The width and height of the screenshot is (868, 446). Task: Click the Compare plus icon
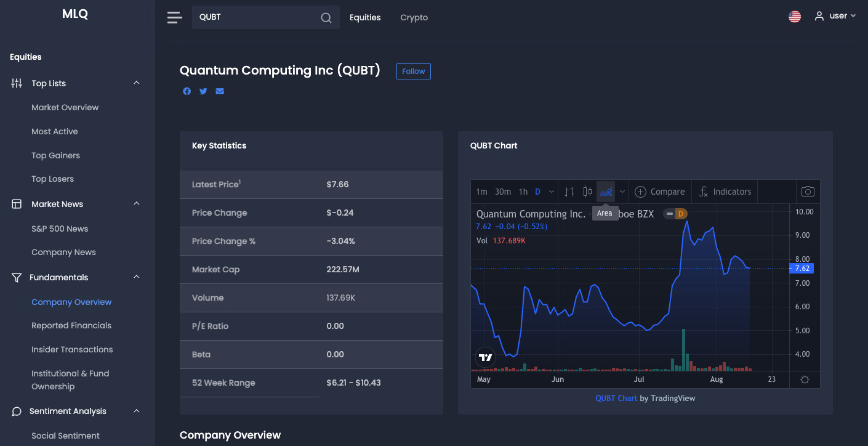640,192
